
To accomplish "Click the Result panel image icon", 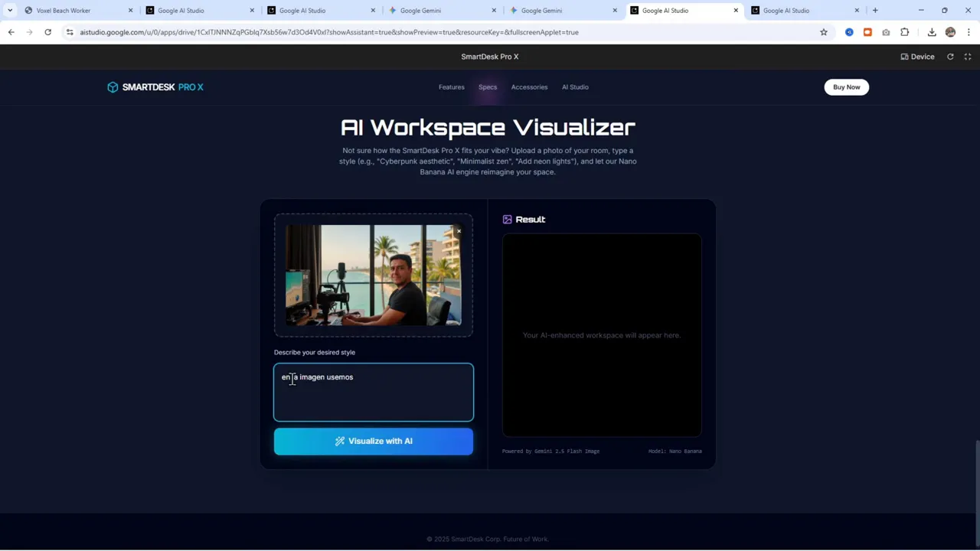I will coord(507,220).
